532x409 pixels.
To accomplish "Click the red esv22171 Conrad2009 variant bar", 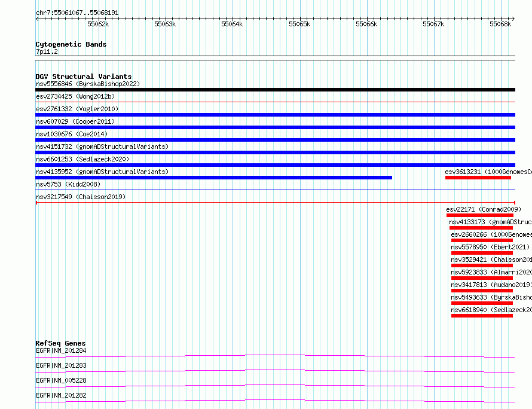I will point(480,215).
